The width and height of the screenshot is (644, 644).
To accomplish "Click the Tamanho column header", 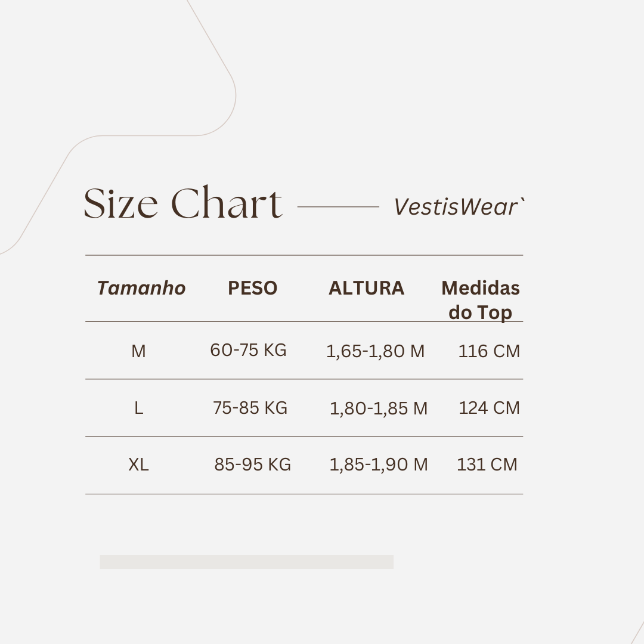I will (141, 288).
